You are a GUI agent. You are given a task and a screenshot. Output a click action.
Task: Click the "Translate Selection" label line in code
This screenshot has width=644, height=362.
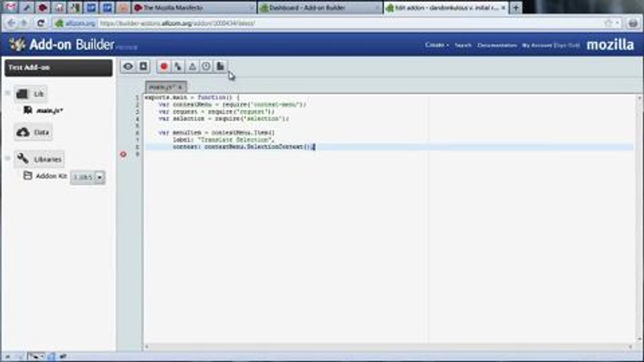[x=223, y=140]
